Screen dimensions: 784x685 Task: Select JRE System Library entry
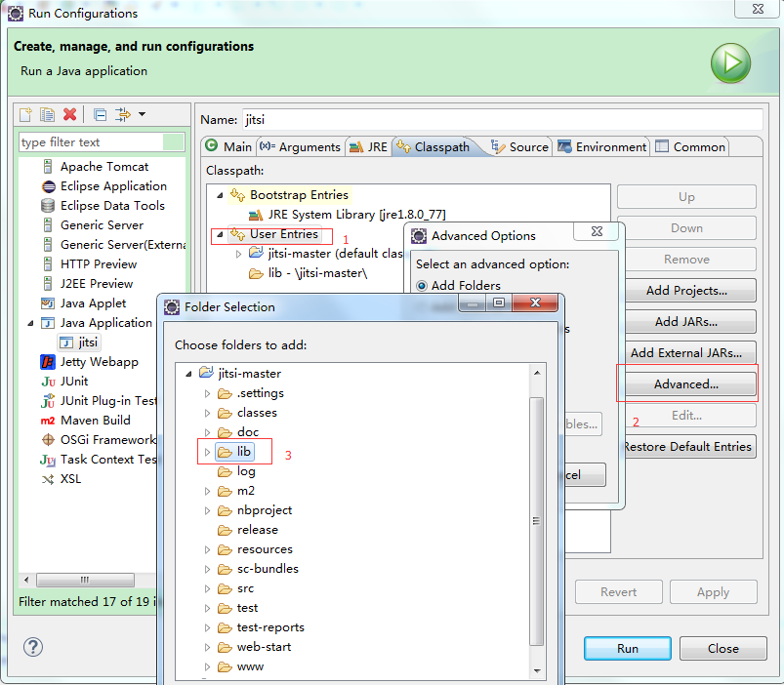(x=347, y=215)
